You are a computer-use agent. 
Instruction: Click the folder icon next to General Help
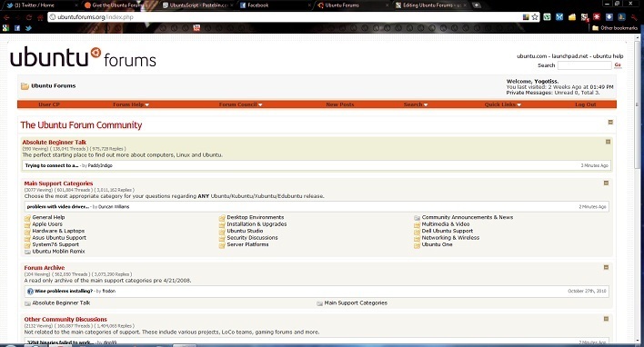(27, 218)
